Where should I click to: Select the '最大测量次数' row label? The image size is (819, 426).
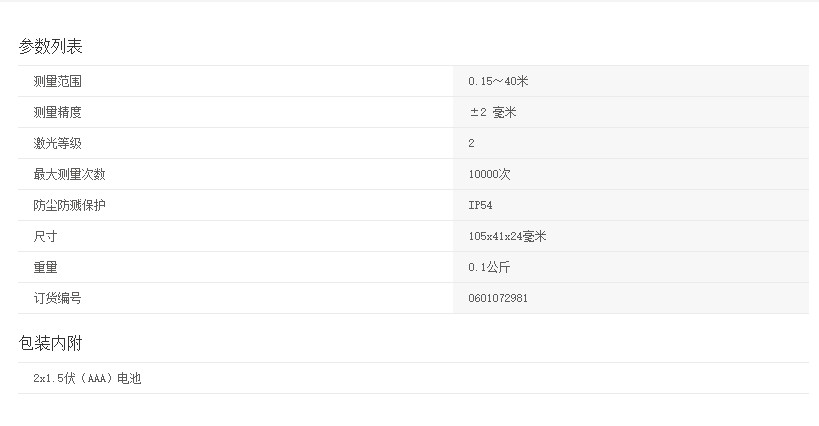point(69,174)
